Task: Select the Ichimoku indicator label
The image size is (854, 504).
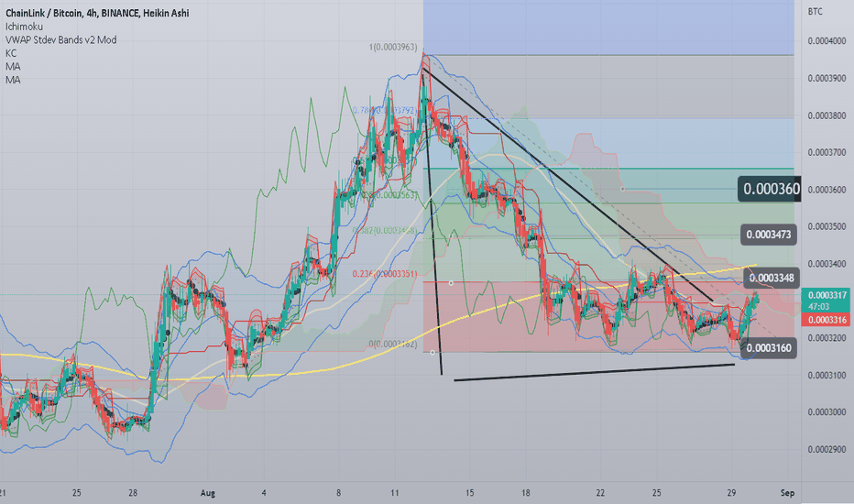Action: (24, 27)
